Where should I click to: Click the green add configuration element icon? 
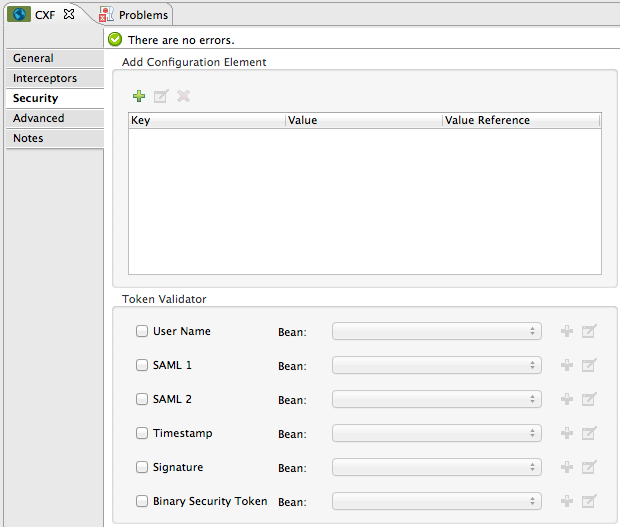point(139,96)
